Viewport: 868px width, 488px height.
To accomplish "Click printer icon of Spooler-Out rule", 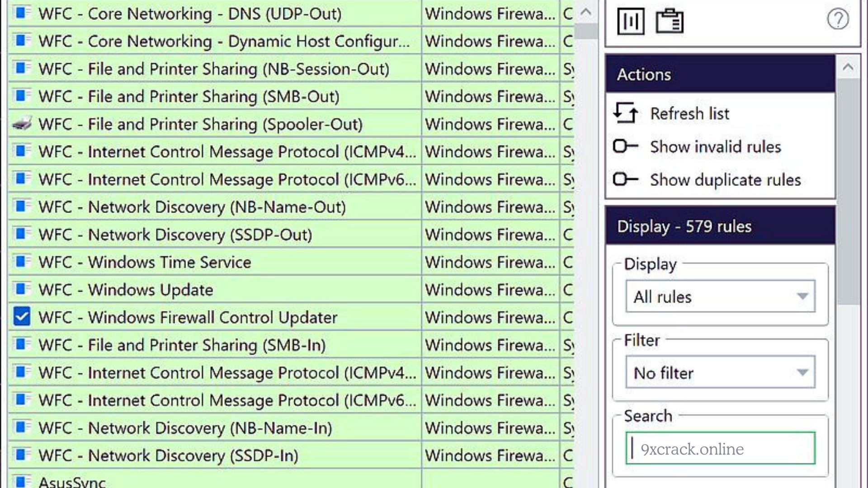I will click(22, 123).
